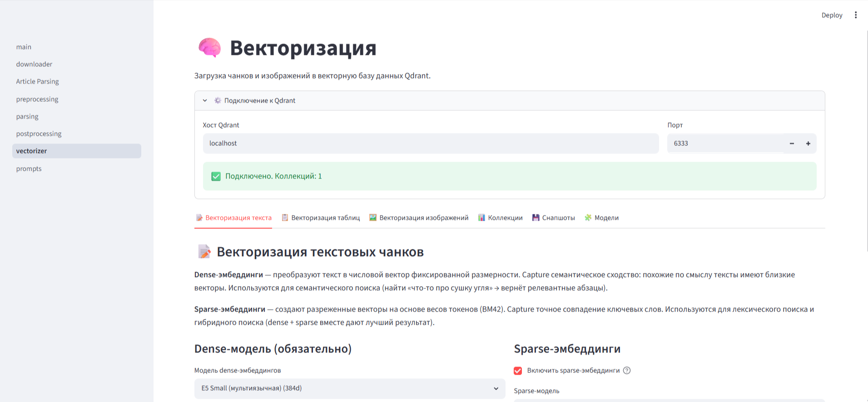Click the green checkmark in the connection status
The image size is (868, 402).
click(216, 176)
